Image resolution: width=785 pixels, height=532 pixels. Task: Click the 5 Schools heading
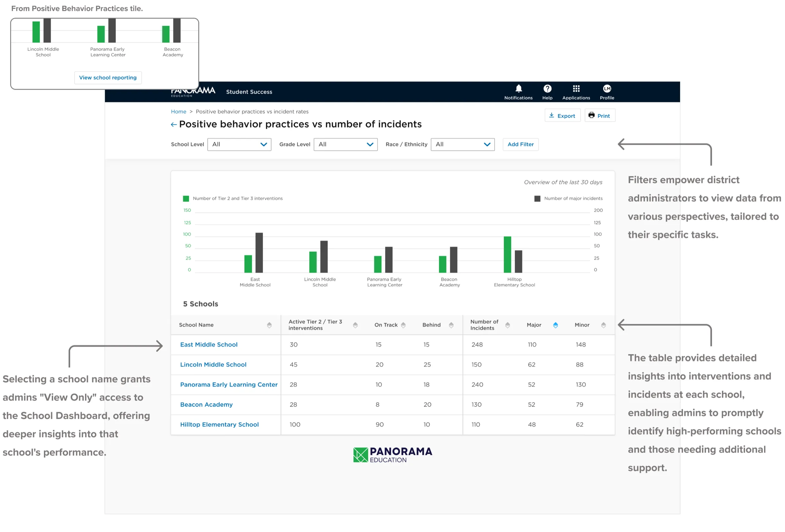200,304
